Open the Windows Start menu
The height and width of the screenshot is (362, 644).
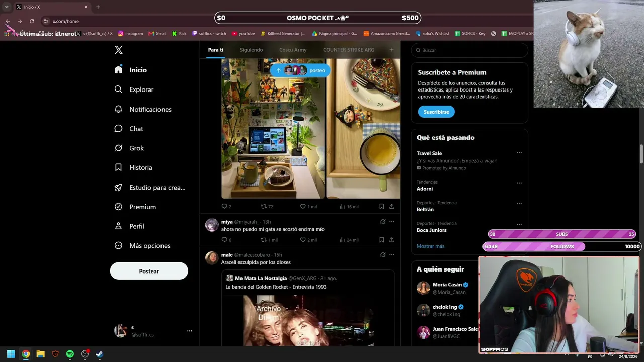pos(11,354)
